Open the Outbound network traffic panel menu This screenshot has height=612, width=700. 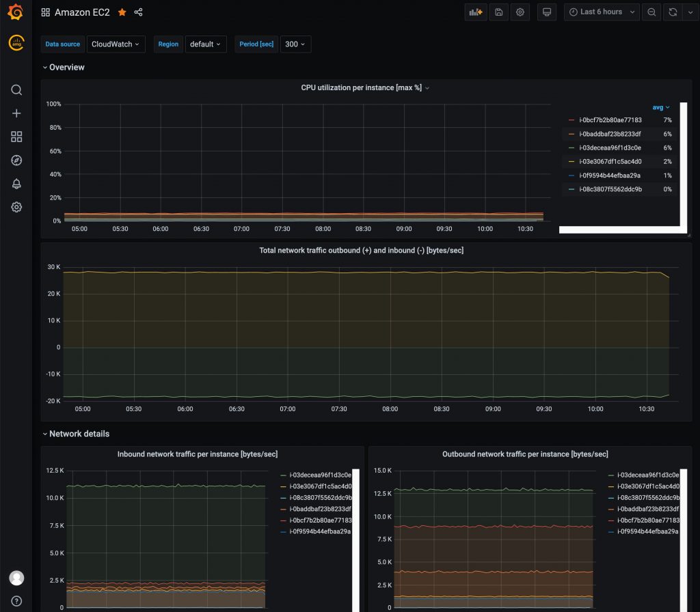525,454
